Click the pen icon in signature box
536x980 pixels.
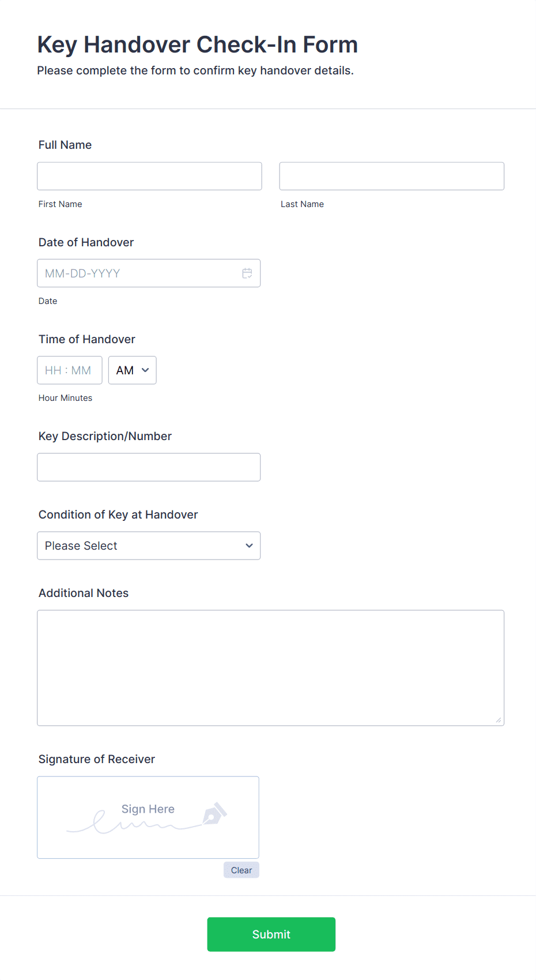point(214,814)
